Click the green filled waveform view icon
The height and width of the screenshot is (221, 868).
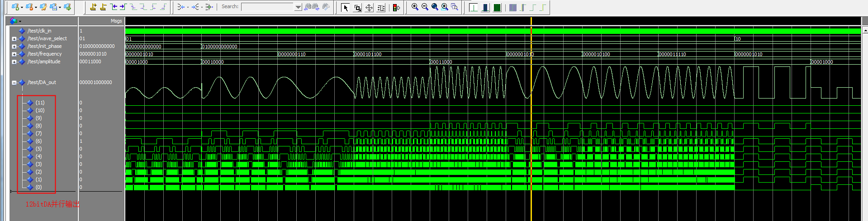pos(497,7)
